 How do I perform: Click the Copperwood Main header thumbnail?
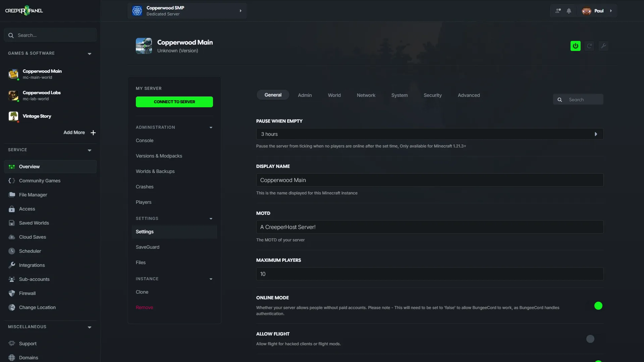click(x=144, y=46)
